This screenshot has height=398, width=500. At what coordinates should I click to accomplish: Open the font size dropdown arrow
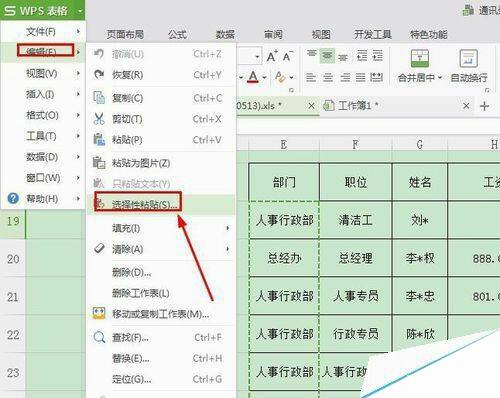pos(257,57)
